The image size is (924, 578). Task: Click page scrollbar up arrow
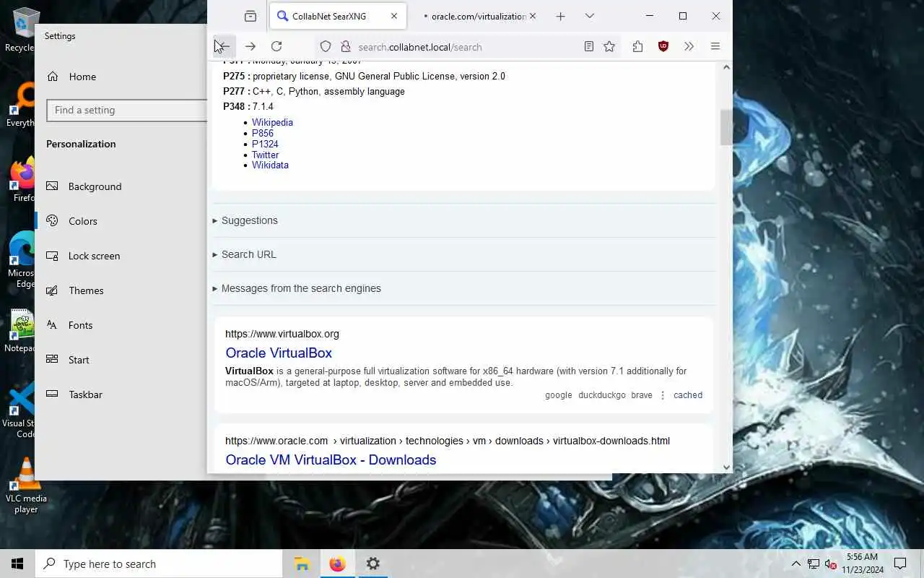(726, 67)
